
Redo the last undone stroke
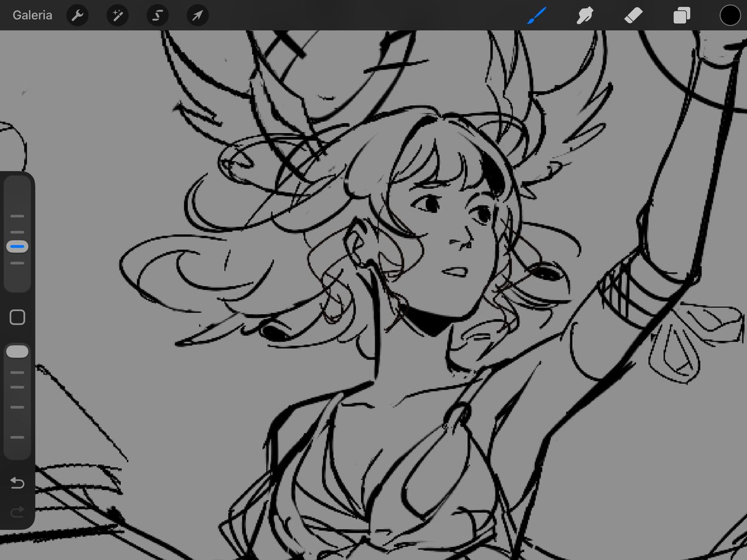point(17,511)
